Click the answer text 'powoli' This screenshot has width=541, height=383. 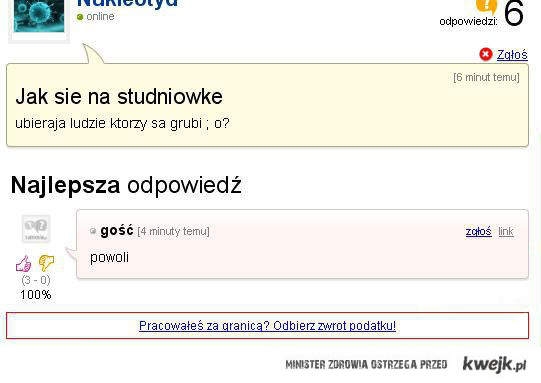tap(109, 257)
